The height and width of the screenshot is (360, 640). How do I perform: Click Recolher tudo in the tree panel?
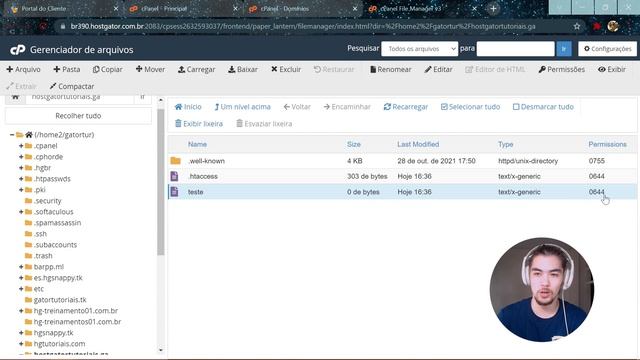coord(78,116)
